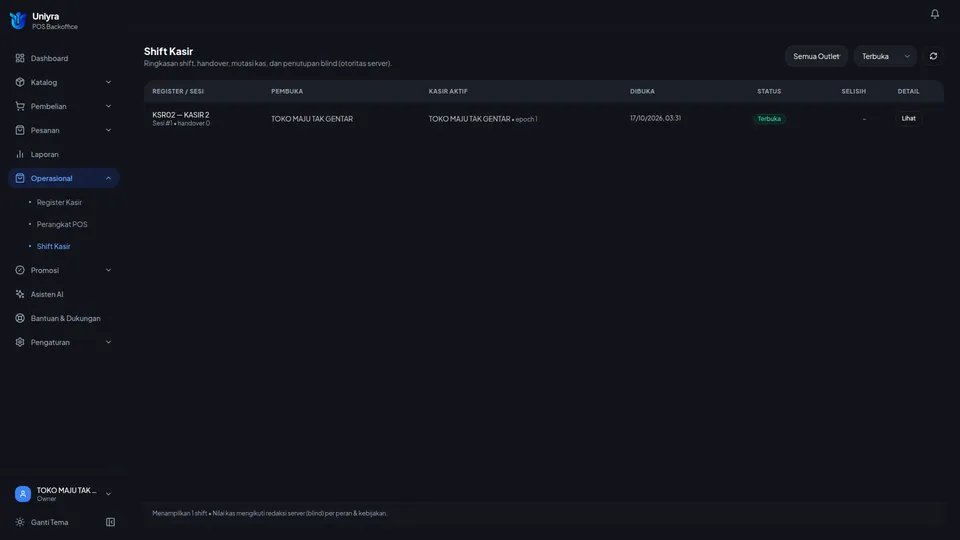Image resolution: width=960 pixels, height=540 pixels.
Task: Click Pembuka cell TOKO MAJU TAK GENTAR
Action: pos(312,119)
